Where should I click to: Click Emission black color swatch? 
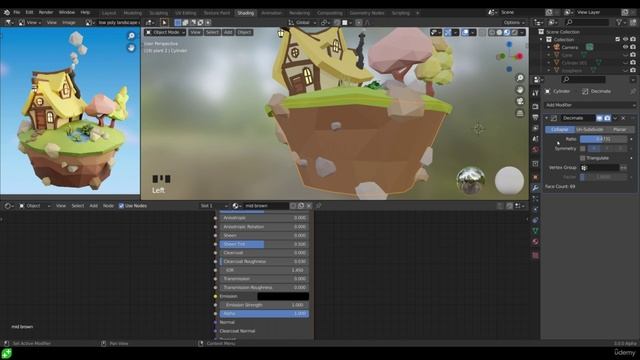(283, 296)
